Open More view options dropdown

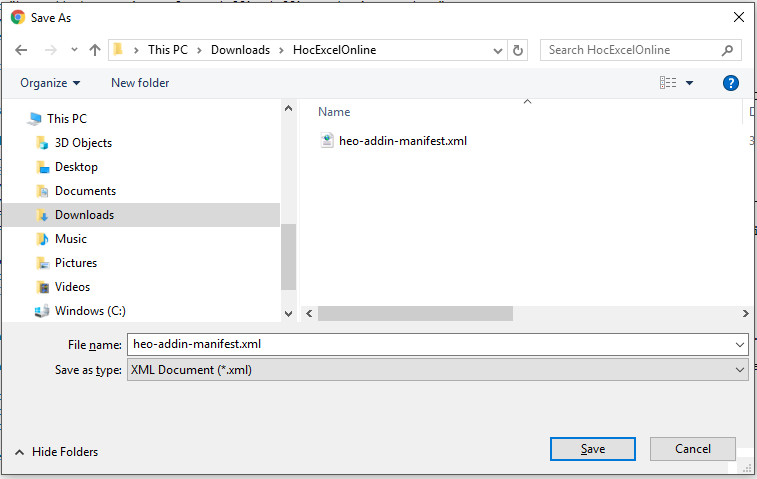pyautogui.click(x=689, y=83)
